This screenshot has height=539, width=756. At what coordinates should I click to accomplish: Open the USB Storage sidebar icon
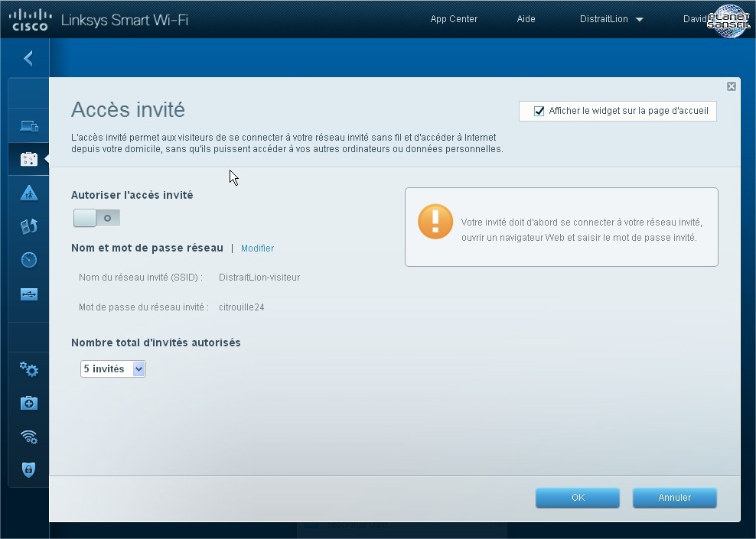[x=29, y=294]
